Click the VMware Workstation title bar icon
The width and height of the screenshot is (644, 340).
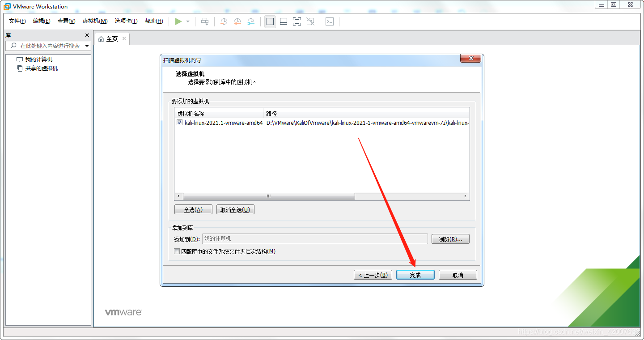pos(7,6)
